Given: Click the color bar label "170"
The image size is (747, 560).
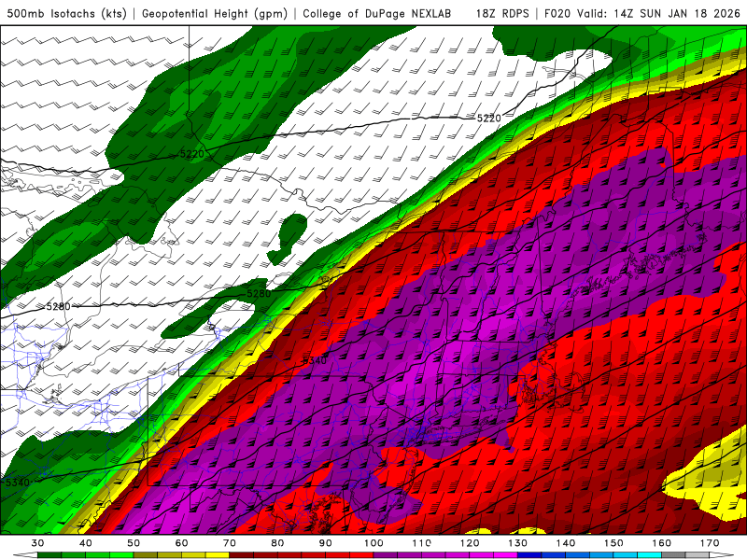Looking at the screenshot, I should (x=710, y=543).
